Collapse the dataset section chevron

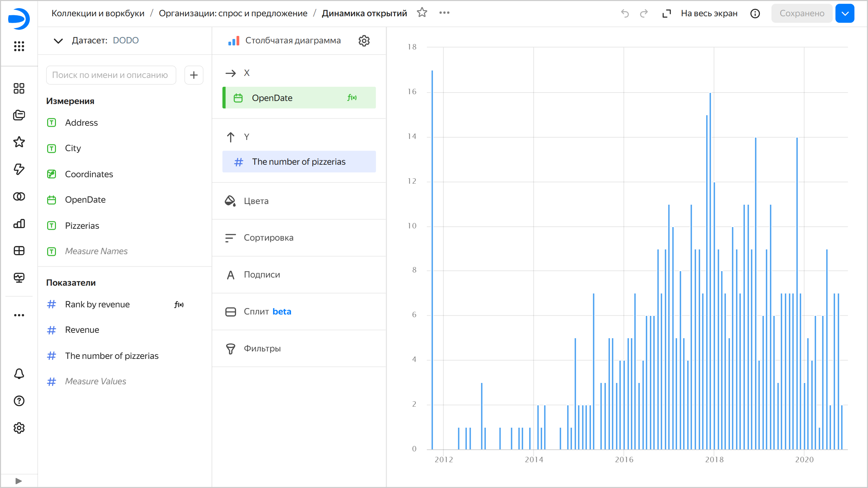pos(58,41)
